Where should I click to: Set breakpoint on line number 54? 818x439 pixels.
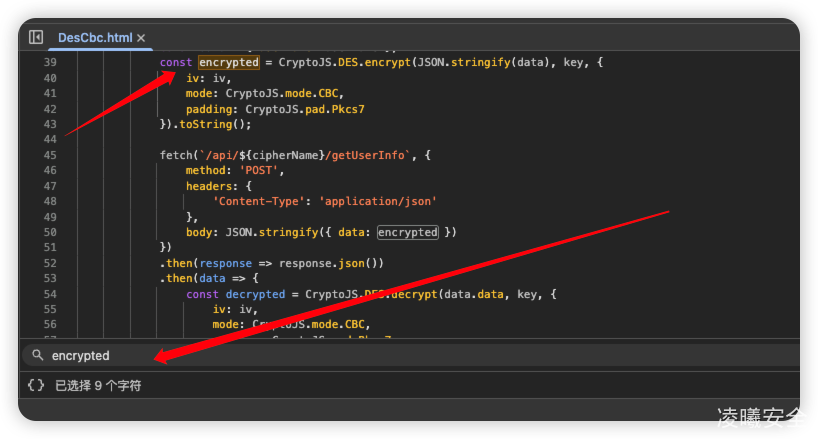(50, 294)
